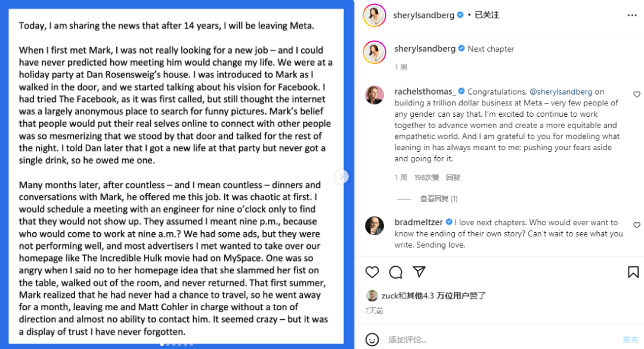Open rachelsthomas_ avatar
644x349 pixels.
374,95
